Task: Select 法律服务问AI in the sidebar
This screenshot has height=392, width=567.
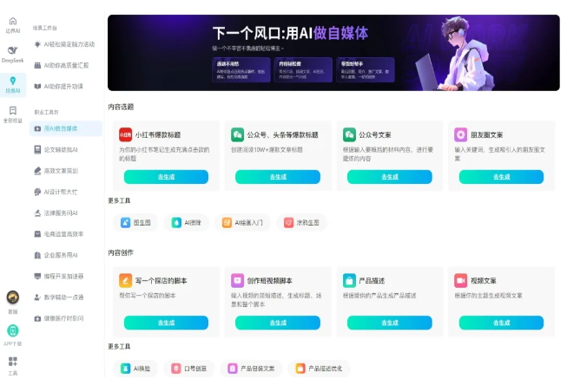Action: 66,213
